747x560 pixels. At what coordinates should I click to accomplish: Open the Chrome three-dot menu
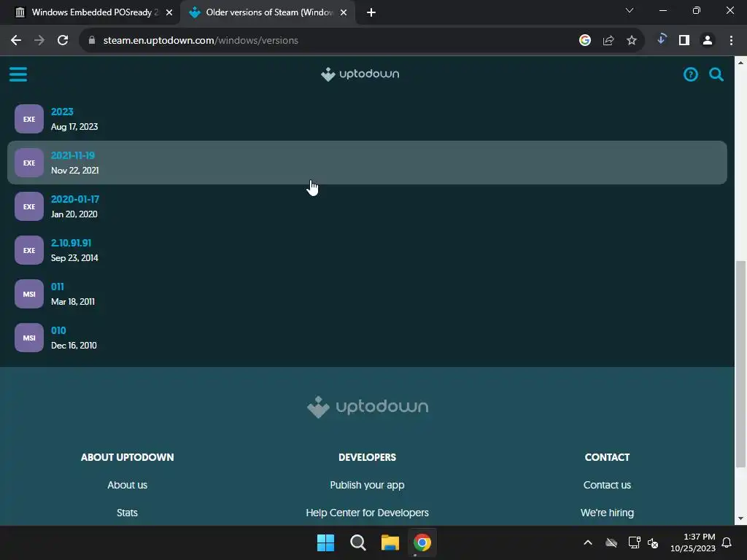click(731, 41)
